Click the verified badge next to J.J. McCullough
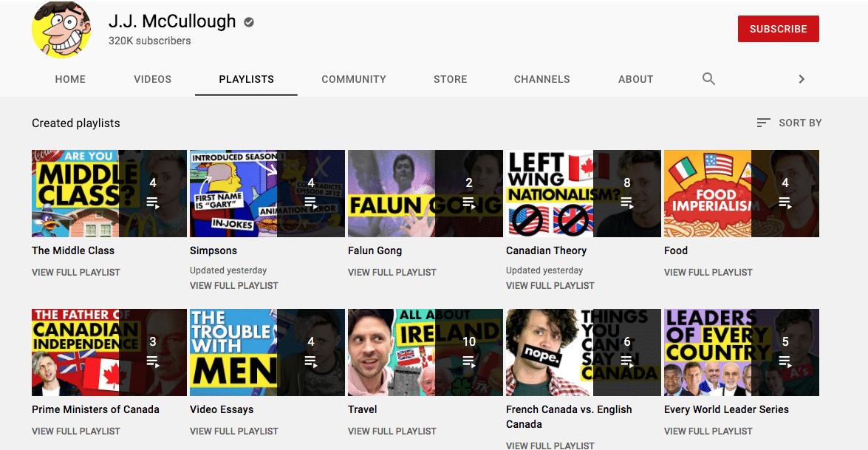This screenshot has height=450, width=868. [249, 22]
